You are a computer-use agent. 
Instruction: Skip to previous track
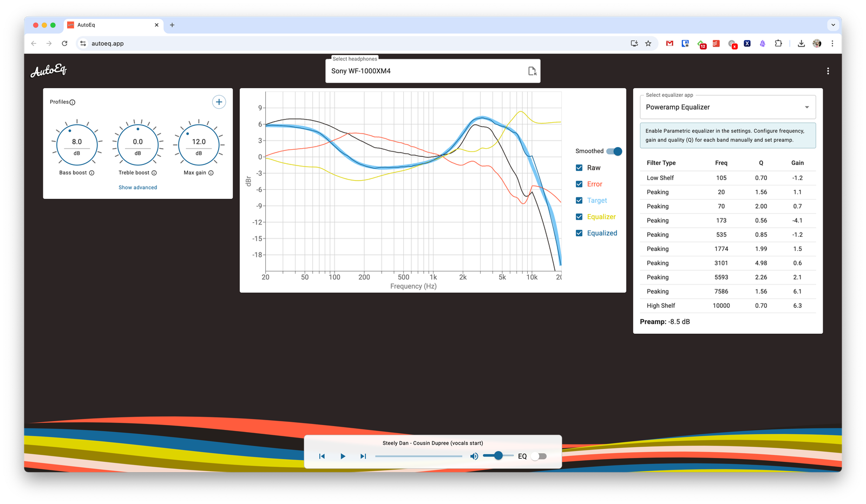(x=322, y=456)
